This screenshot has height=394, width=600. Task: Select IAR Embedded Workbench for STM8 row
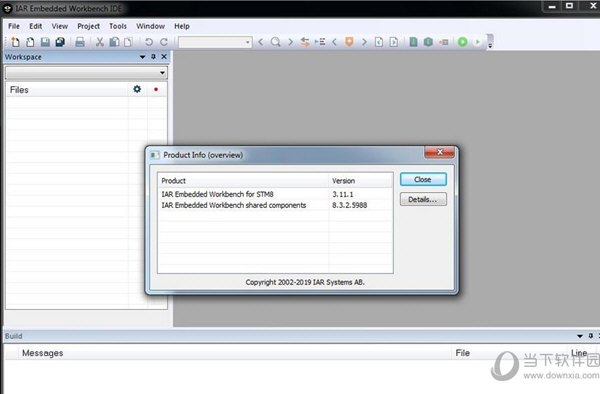click(276, 194)
